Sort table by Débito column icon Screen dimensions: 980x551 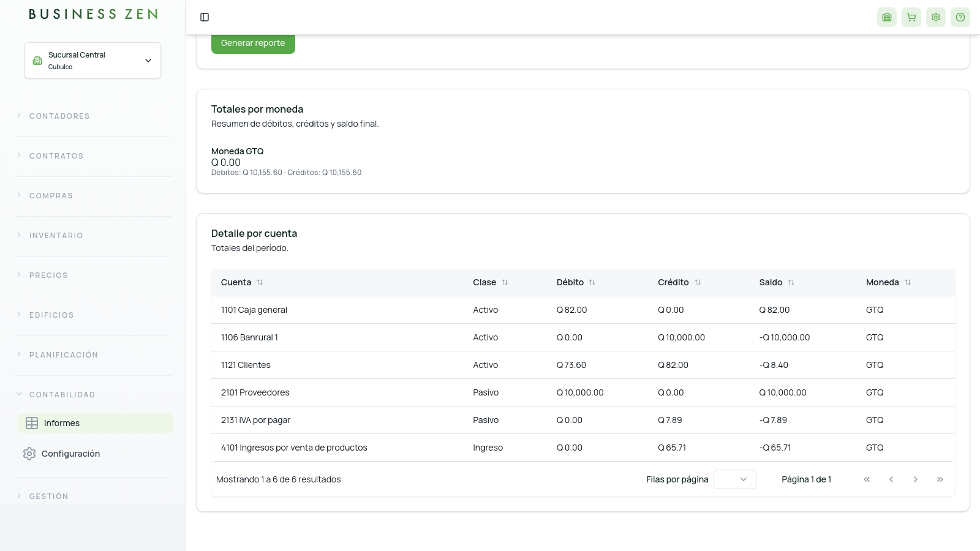(x=592, y=282)
